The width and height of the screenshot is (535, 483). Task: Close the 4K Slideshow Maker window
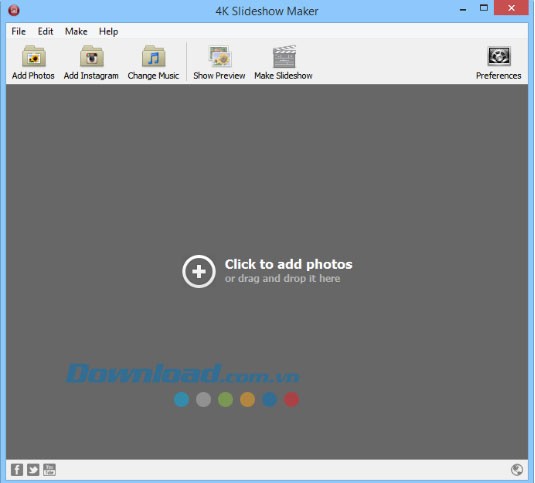(x=511, y=8)
